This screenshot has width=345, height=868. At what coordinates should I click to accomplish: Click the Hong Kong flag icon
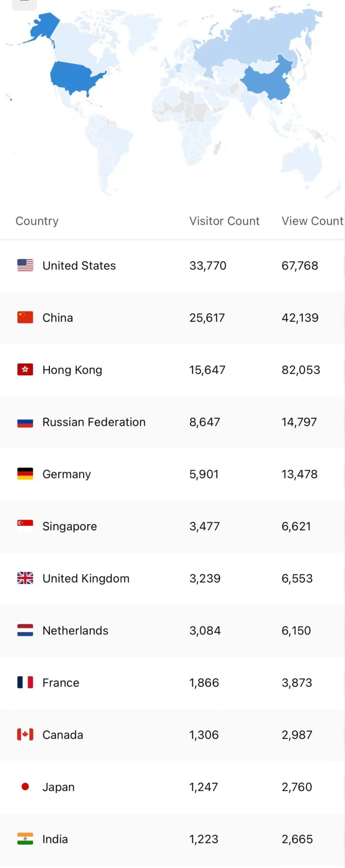[x=25, y=370]
